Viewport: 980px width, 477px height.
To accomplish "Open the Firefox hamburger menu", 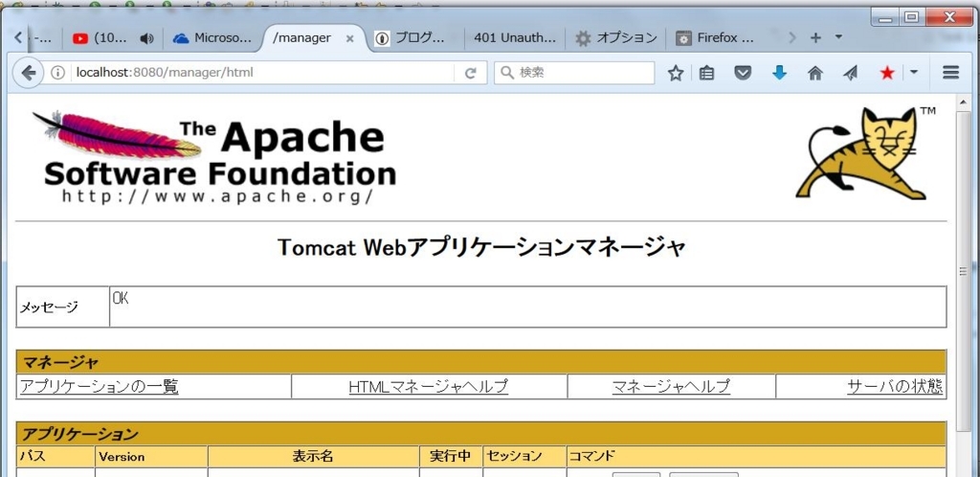I will (950, 73).
